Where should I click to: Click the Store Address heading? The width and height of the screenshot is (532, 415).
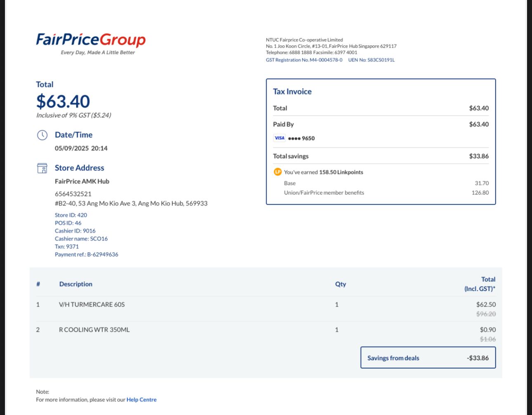pyautogui.click(x=80, y=168)
